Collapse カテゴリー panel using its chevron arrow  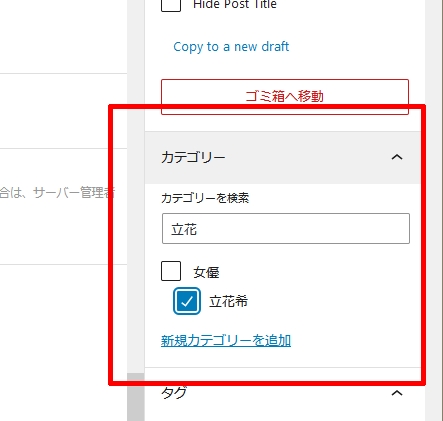click(x=397, y=157)
